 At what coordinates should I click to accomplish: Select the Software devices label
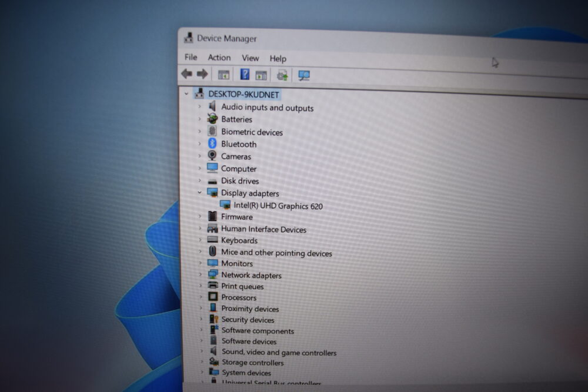click(x=249, y=341)
